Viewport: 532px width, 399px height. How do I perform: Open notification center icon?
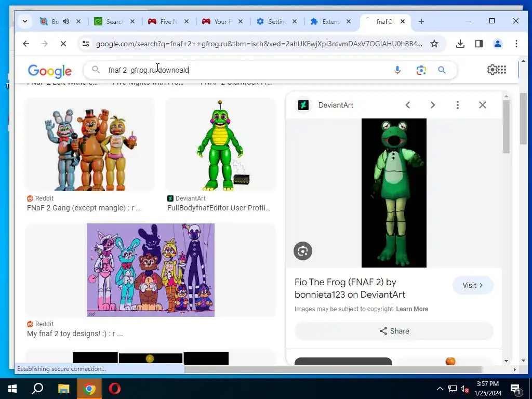point(515,390)
